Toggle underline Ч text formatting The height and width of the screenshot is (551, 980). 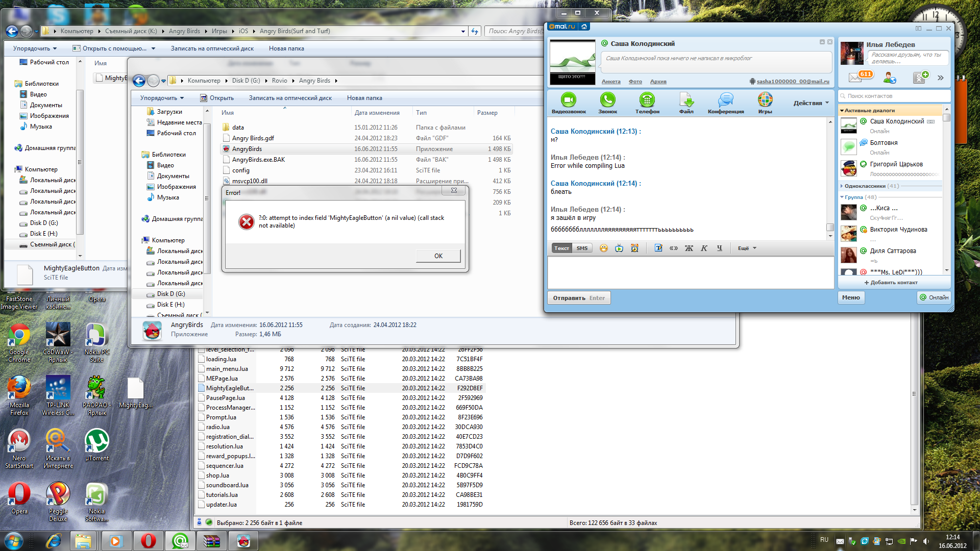719,248
